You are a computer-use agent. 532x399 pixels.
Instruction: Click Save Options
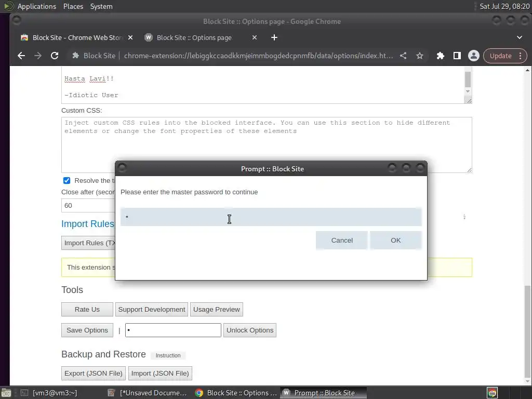pyautogui.click(x=87, y=330)
